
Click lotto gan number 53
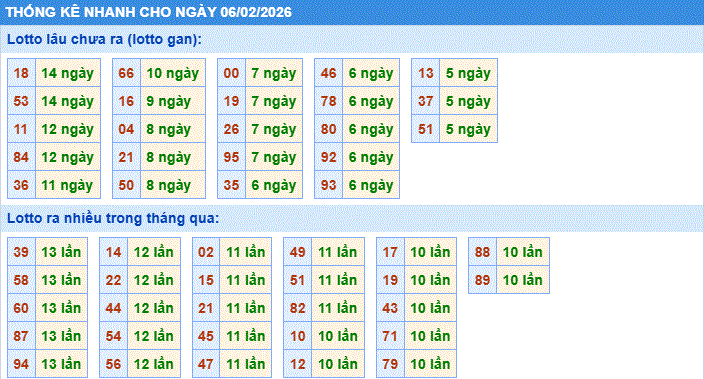[21, 101]
